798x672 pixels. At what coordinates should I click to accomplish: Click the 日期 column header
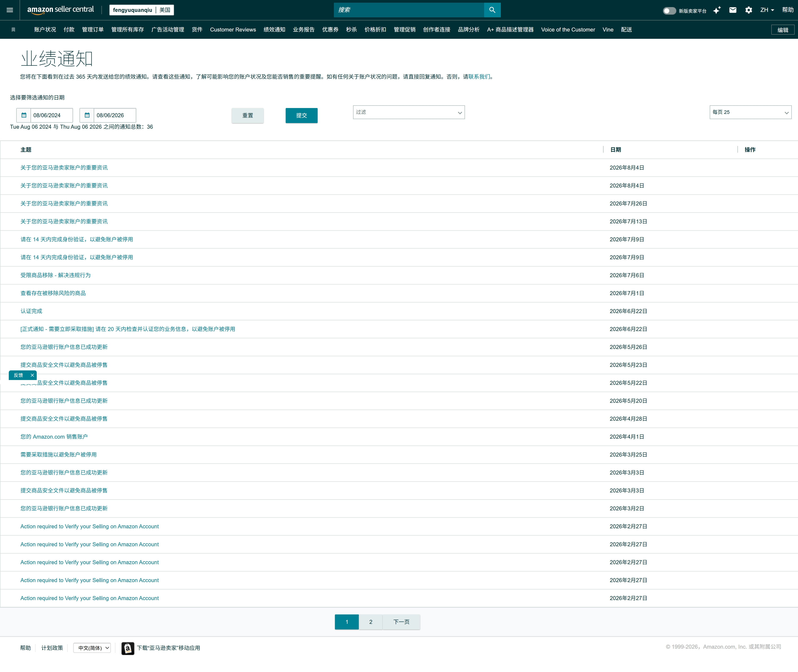(615, 150)
